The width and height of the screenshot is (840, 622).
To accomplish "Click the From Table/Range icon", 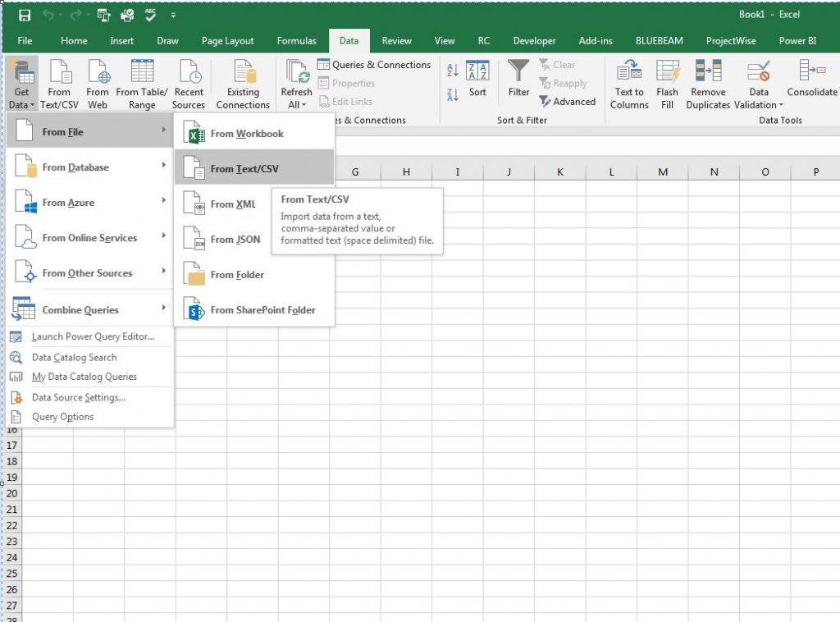I will pos(142,84).
